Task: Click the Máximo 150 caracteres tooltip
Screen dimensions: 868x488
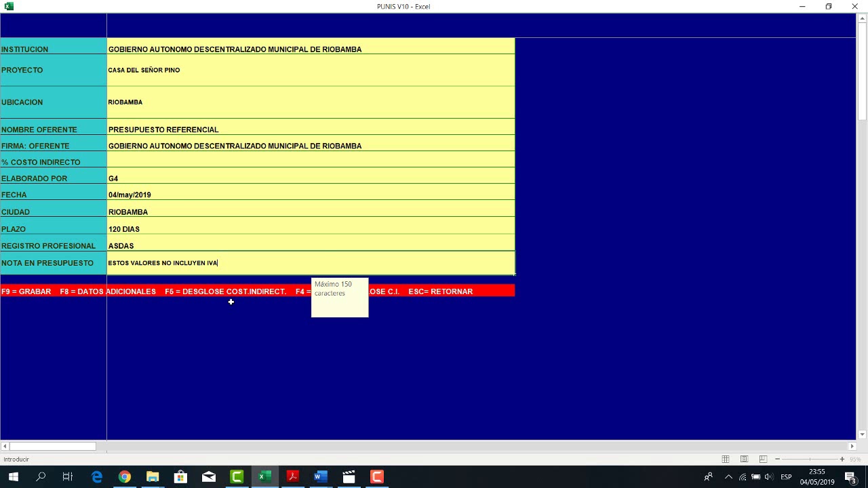Action: [x=340, y=298]
